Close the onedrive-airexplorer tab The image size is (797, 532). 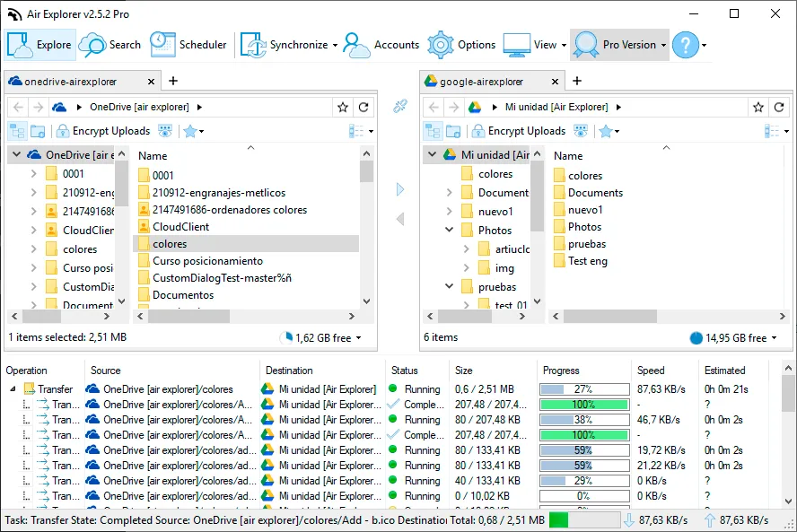(151, 82)
